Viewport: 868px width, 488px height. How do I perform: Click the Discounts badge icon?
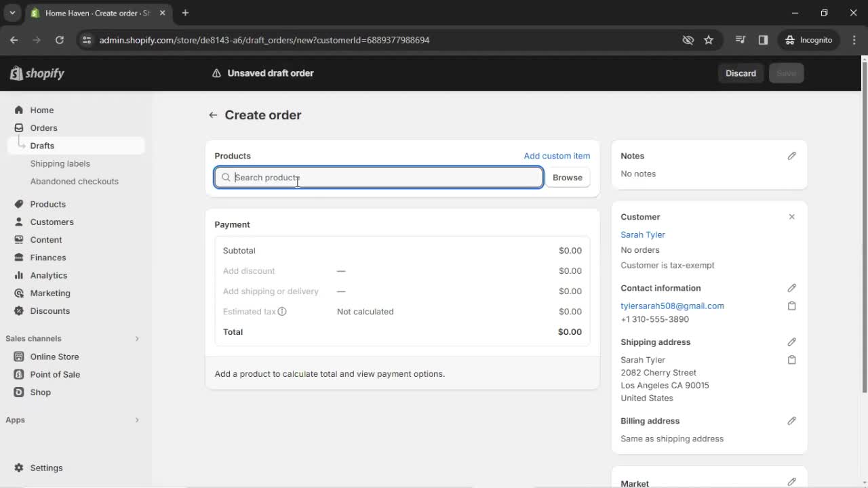click(18, 310)
